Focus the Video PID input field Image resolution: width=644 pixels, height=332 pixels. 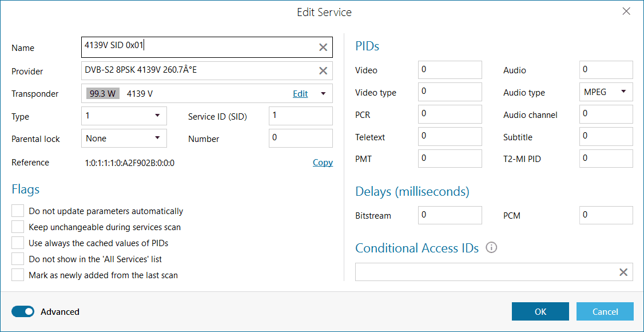coord(450,70)
